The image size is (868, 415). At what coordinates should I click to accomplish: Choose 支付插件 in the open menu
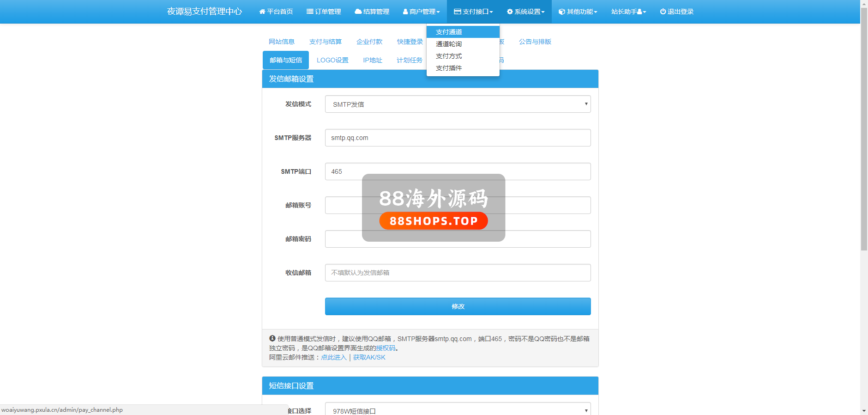(x=449, y=68)
